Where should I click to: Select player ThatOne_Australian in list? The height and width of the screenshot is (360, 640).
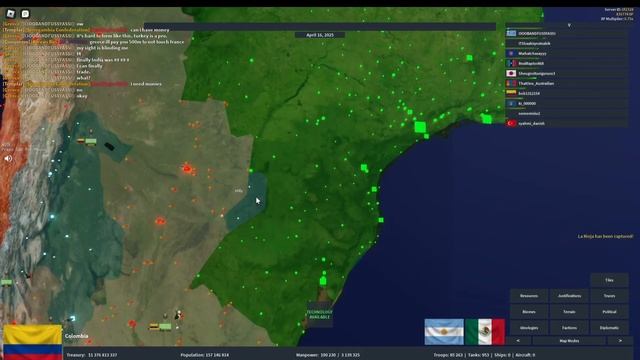pyautogui.click(x=567, y=83)
